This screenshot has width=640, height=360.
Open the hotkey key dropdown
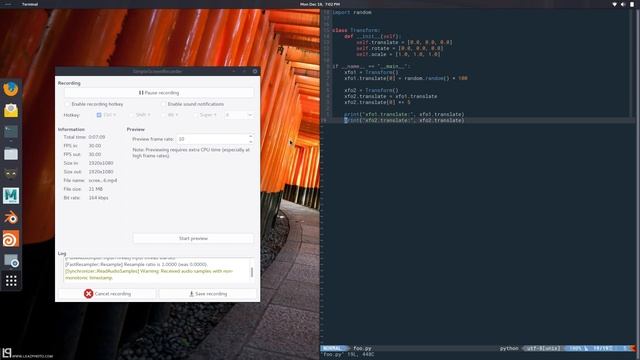tap(239, 115)
